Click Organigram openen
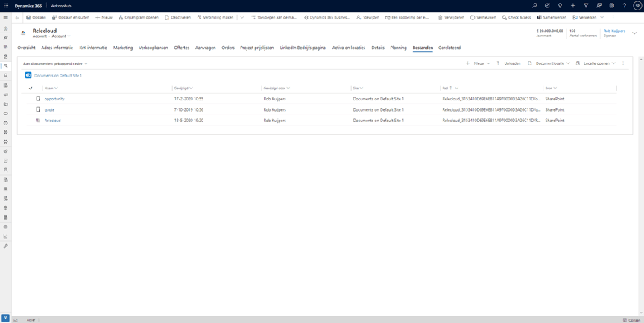644x323 pixels. [139, 18]
